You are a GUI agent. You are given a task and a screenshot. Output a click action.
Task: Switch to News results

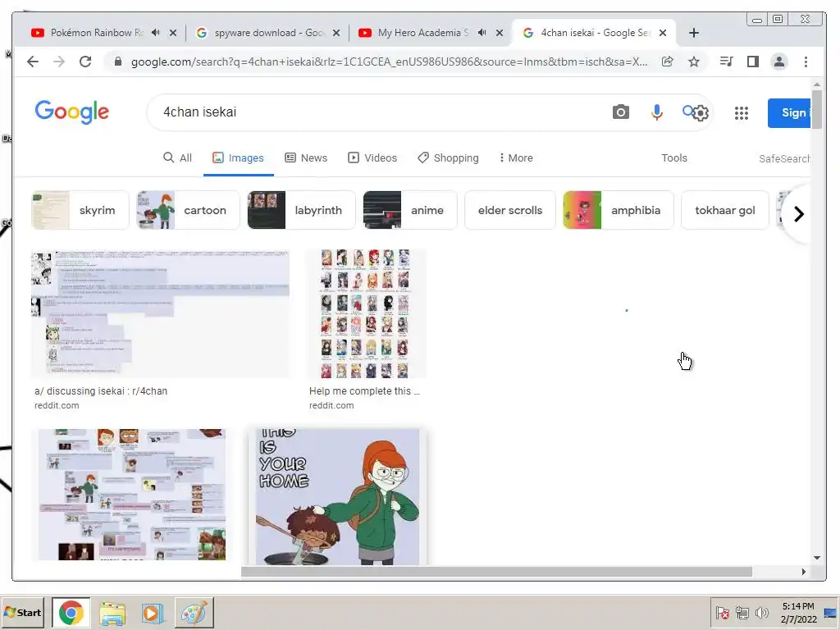point(306,158)
